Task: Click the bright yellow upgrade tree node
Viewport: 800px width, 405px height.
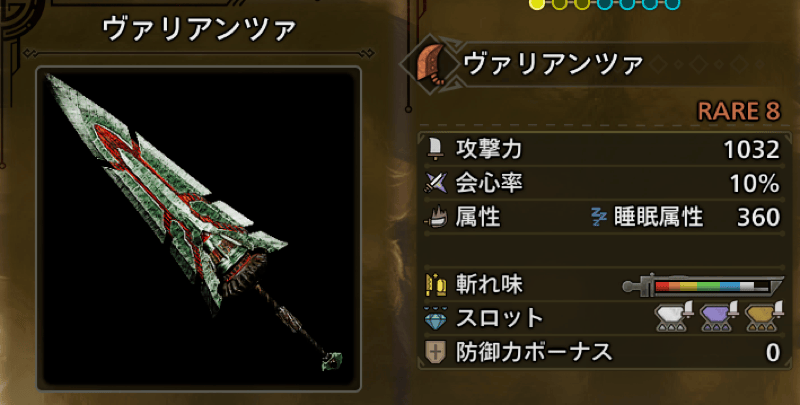Action: [x=537, y=4]
